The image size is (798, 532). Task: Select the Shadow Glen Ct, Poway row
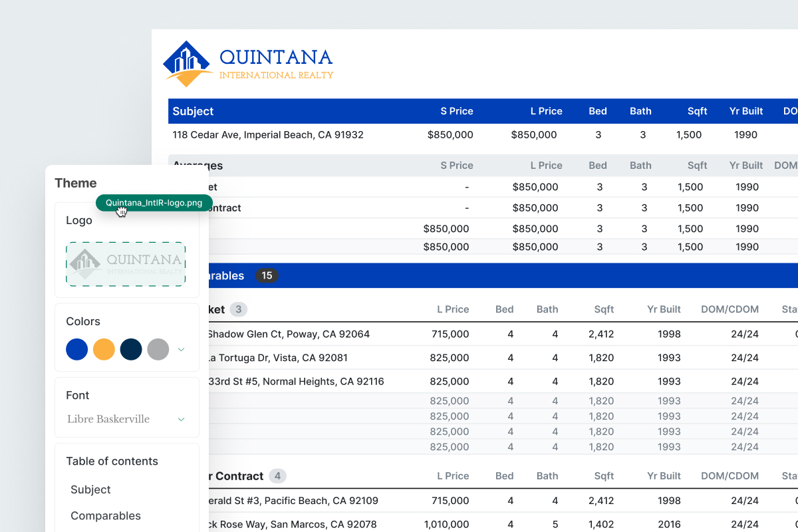(x=288, y=334)
